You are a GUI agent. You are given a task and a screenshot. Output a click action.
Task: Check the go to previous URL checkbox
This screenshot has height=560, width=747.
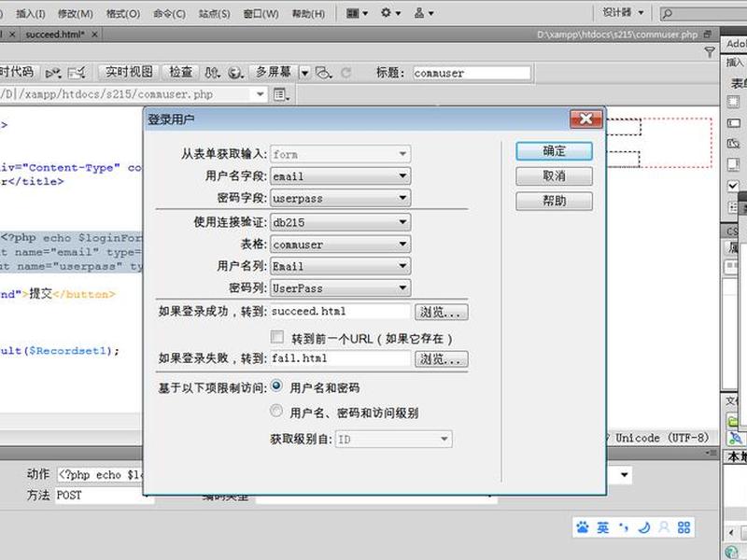click(276, 337)
